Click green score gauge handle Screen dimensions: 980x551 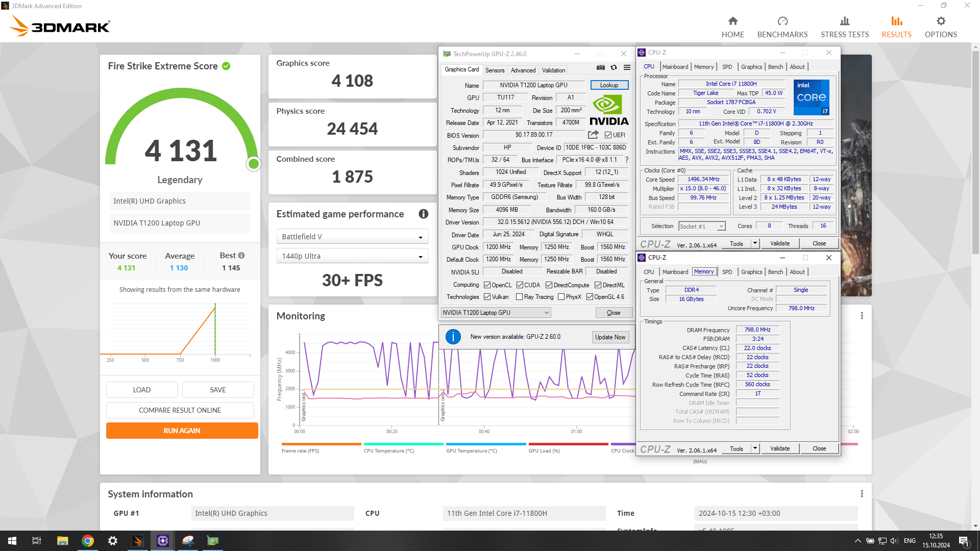254,164
